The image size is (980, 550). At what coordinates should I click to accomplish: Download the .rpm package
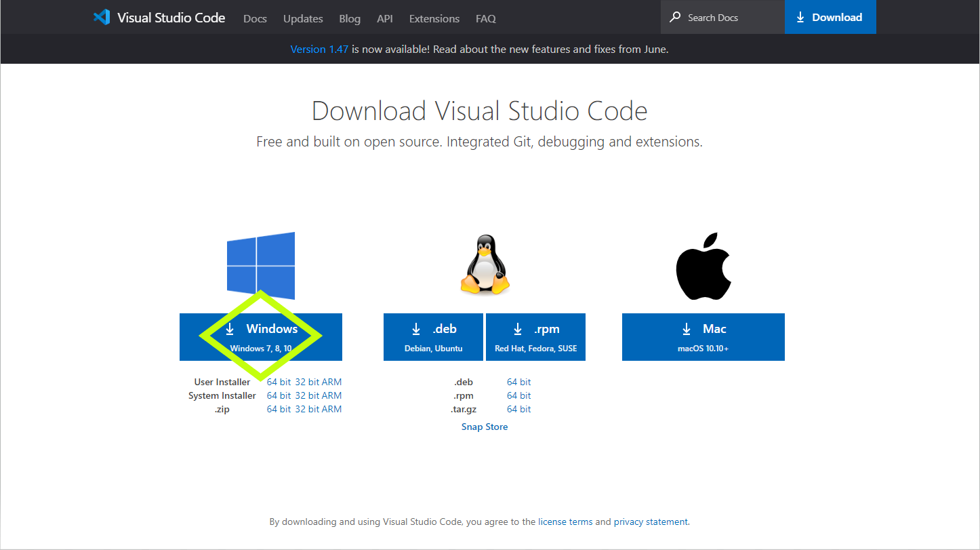pyautogui.click(x=535, y=336)
